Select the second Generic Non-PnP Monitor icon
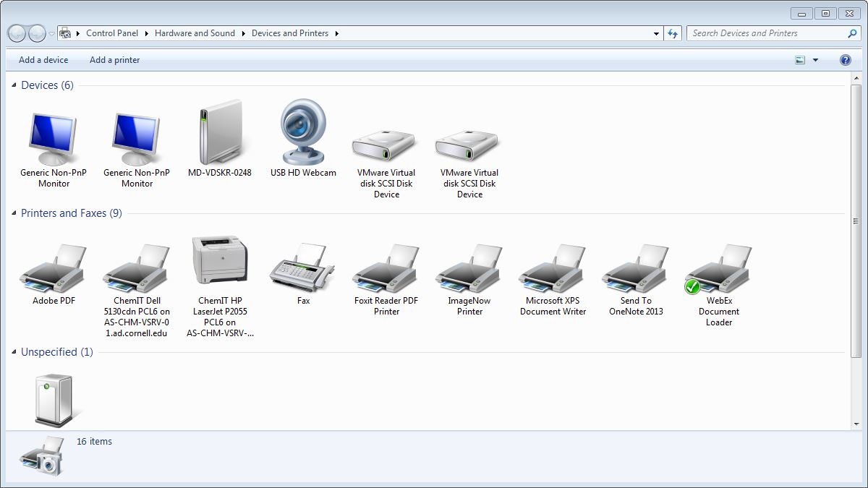 pyautogui.click(x=137, y=140)
